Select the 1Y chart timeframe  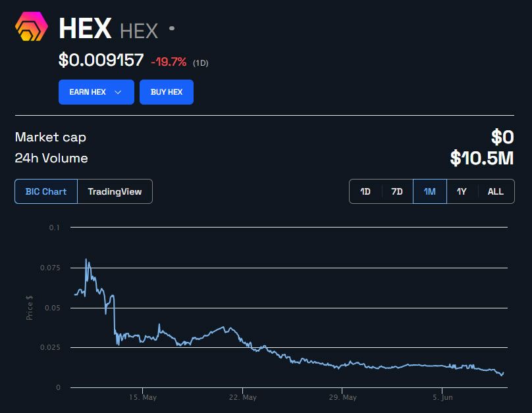tap(462, 191)
